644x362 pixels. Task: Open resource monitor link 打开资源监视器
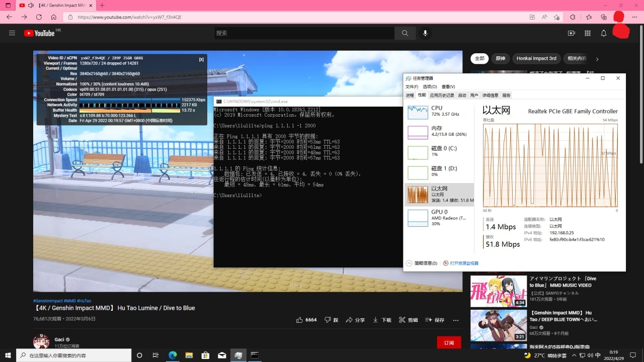coord(460,263)
